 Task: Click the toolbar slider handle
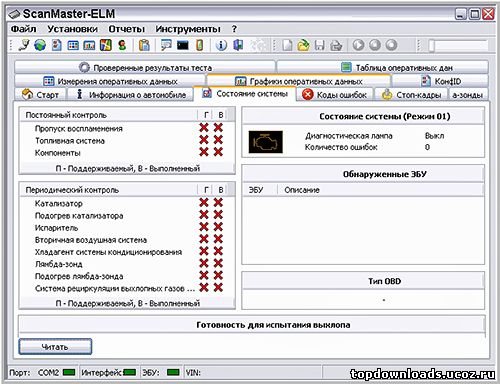point(432,46)
